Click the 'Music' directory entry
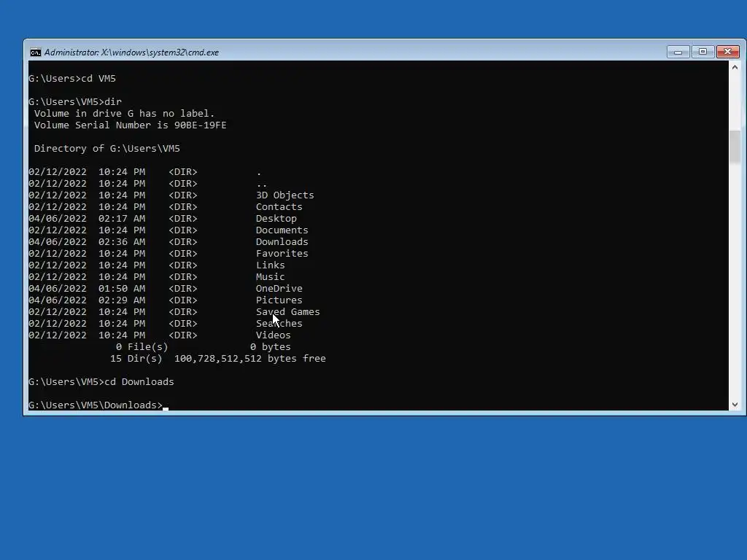This screenshot has width=747, height=560. tap(270, 276)
